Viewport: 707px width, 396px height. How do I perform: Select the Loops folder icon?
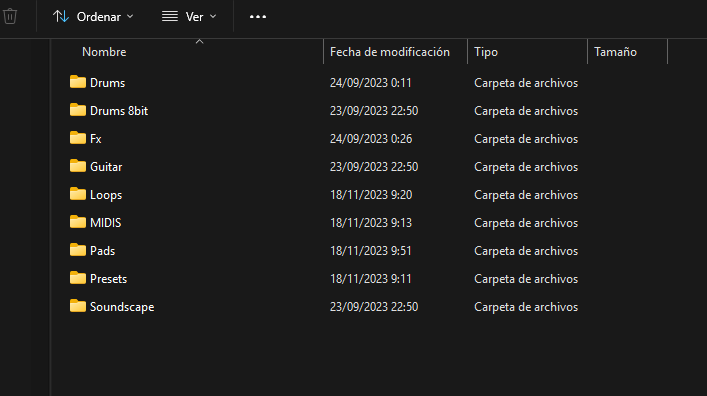[x=78, y=194]
